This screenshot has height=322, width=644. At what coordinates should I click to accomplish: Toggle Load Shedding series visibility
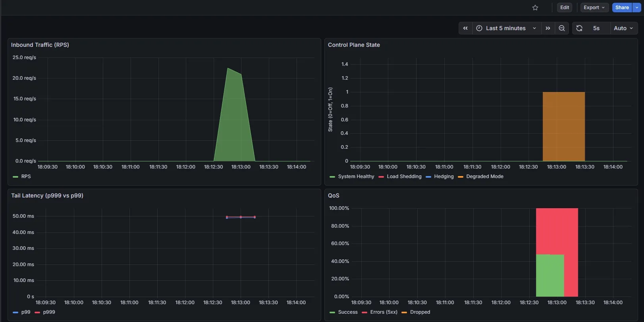coord(404,176)
